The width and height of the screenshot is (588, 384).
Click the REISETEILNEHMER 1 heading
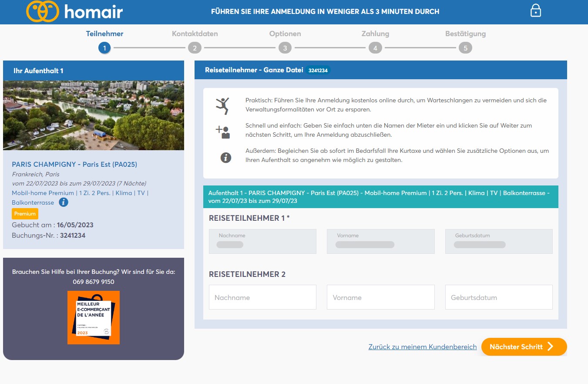point(249,218)
